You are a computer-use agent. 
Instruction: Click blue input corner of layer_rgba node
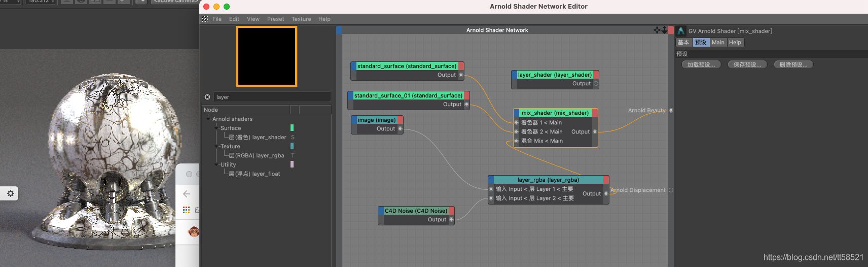point(491,180)
